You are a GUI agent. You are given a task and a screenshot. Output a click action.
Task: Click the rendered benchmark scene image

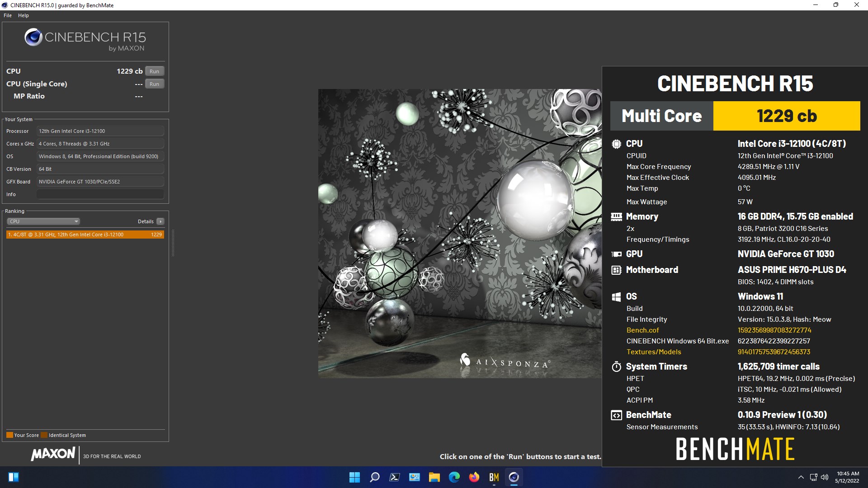(x=460, y=233)
